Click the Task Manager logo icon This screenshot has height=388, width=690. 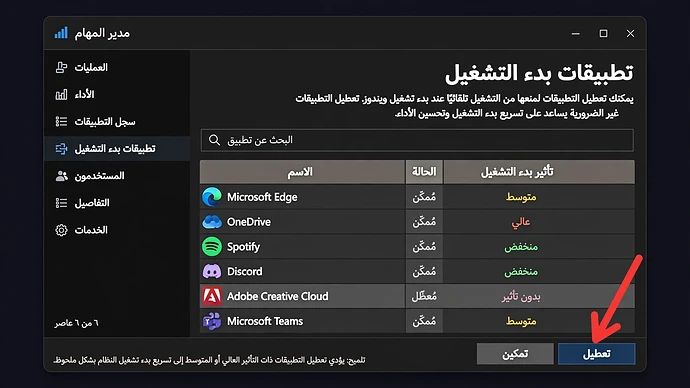click(61, 33)
